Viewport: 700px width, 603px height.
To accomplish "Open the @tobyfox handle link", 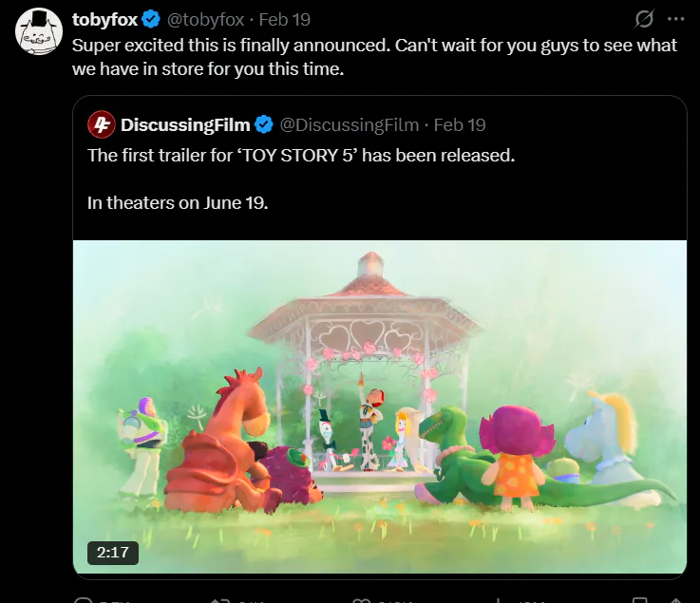I will [x=205, y=20].
